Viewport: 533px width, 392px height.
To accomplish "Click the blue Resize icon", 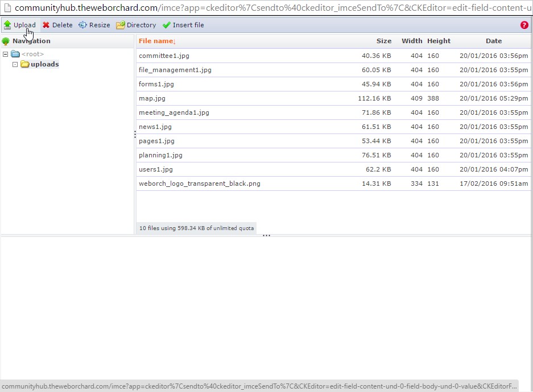I will coord(82,25).
